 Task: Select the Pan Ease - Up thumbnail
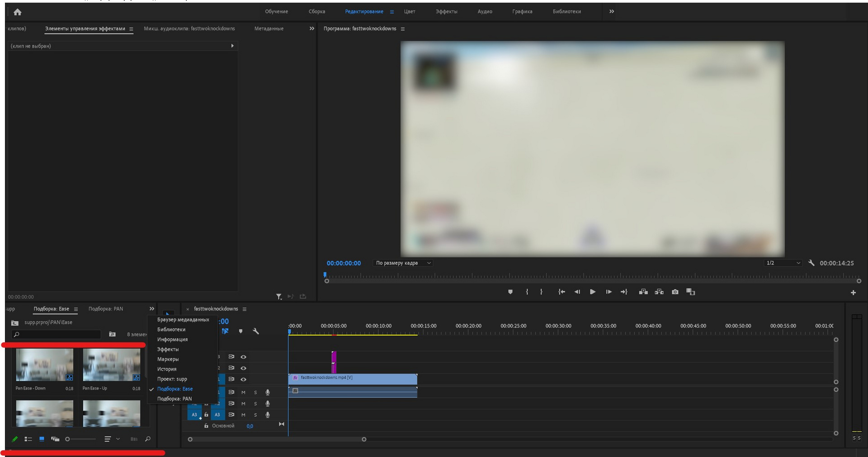click(x=111, y=365)
